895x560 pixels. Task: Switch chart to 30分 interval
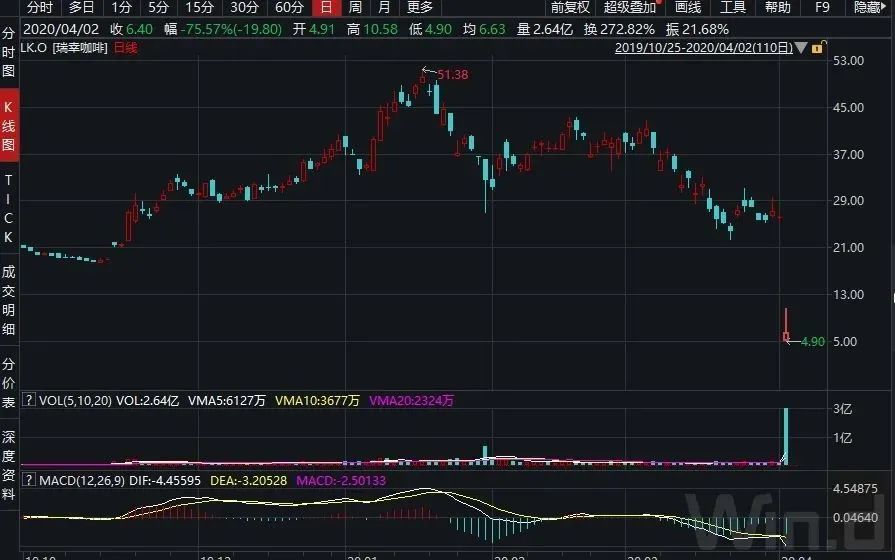[x=244, y=7]
